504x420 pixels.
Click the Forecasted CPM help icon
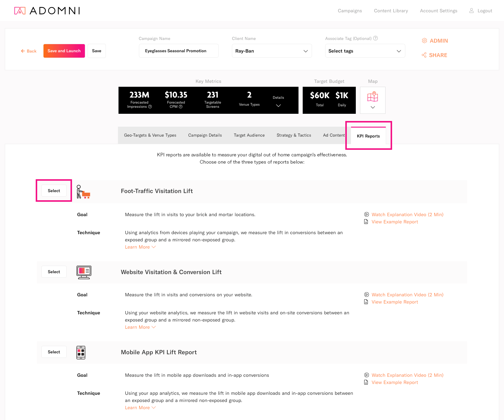(x=181, y=107)
